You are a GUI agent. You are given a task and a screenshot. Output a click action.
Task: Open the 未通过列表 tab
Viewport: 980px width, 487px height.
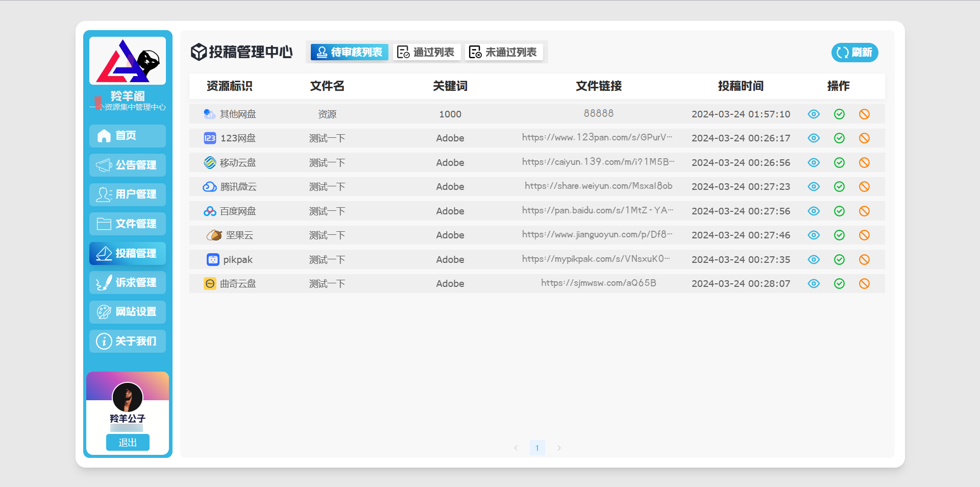coord(504,52)
